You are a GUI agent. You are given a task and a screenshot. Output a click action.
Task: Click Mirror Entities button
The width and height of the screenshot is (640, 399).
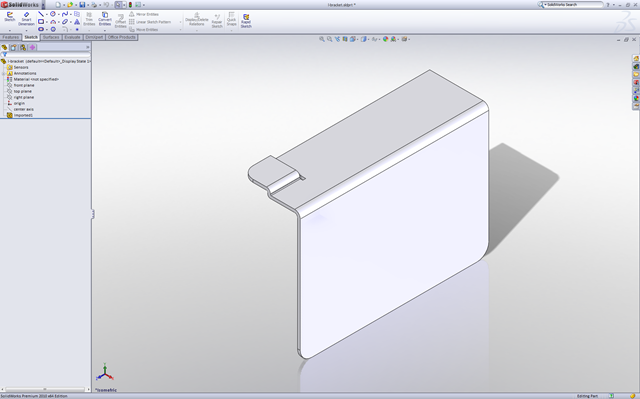144,14
